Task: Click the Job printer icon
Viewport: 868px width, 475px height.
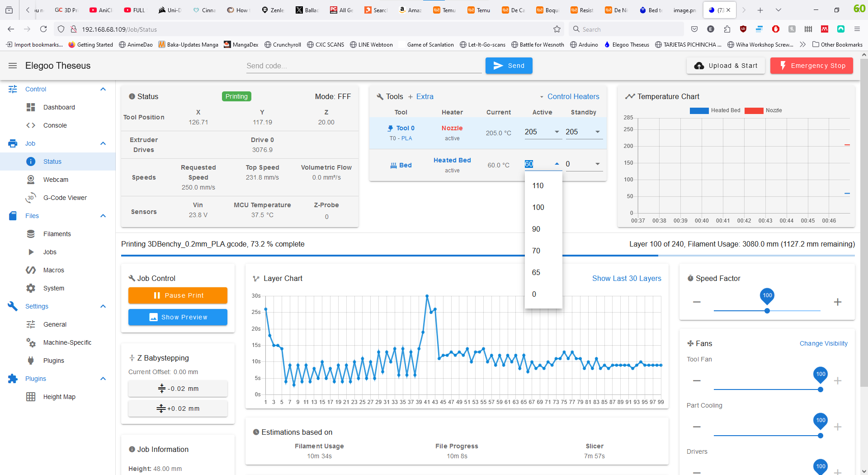Action: [x=13, y=143]
